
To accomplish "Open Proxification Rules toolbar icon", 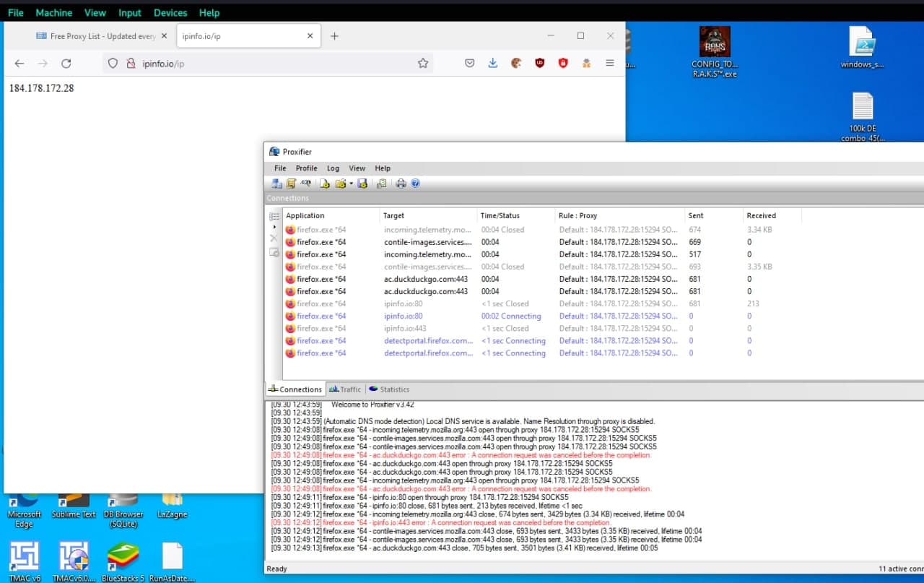I will [x=291, y=183].
